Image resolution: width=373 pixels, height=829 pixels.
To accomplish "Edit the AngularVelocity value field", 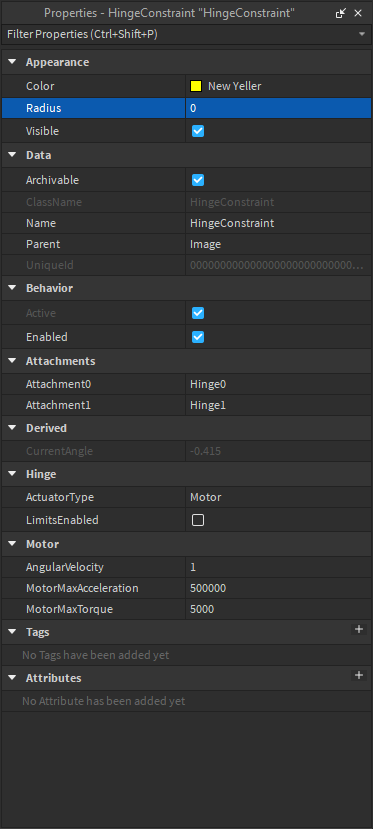I will (x=278, y=567).
